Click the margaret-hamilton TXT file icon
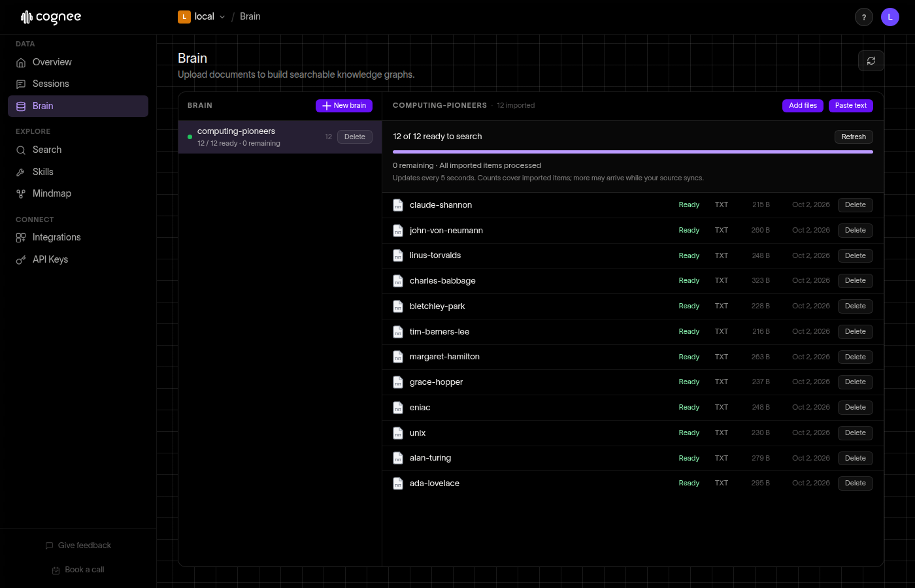The height and width of the screenshot is (588, 915). [398, 357]
